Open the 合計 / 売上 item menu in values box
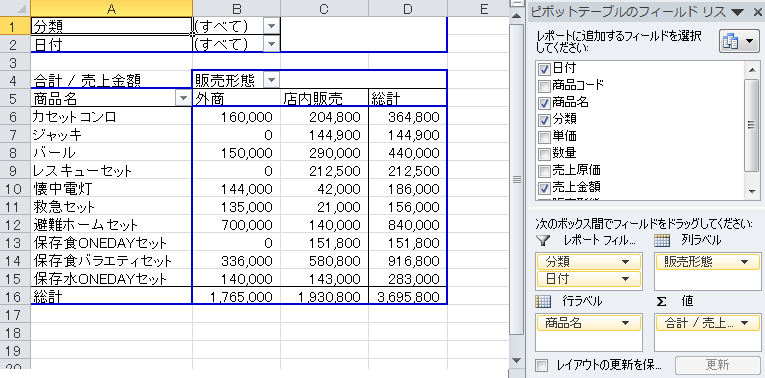 (744, 323)
